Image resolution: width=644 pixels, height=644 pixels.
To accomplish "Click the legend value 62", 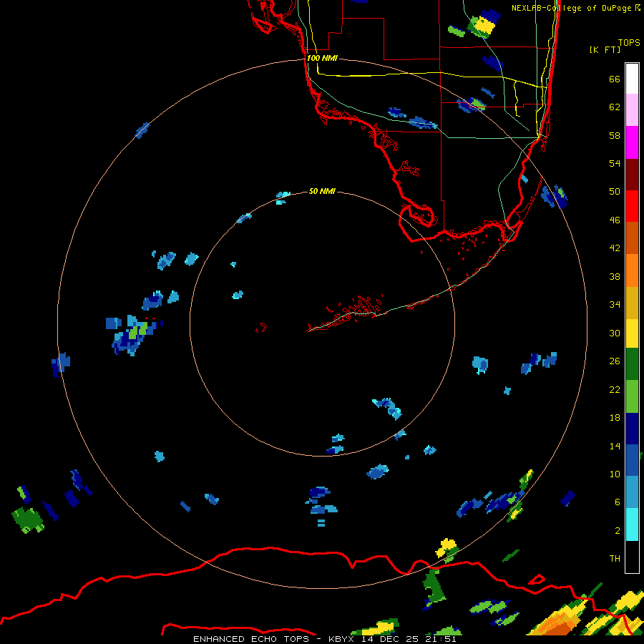I will point(615,107).
